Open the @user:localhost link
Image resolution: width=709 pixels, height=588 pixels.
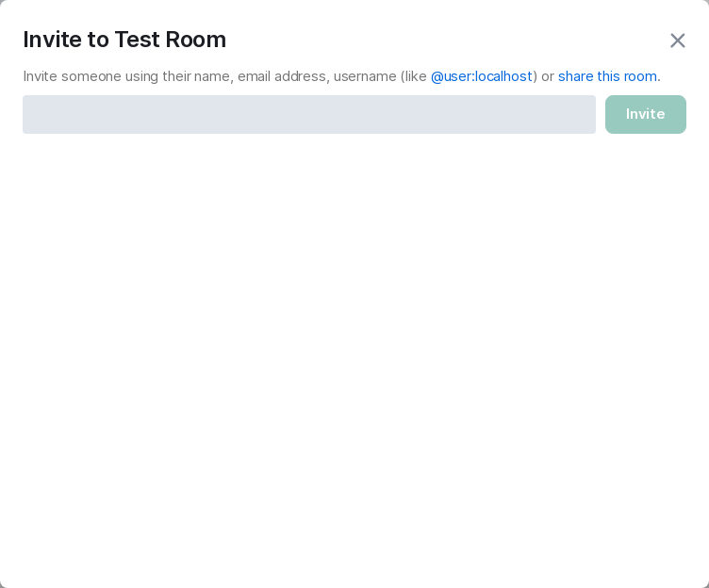[x=482, y=76]
